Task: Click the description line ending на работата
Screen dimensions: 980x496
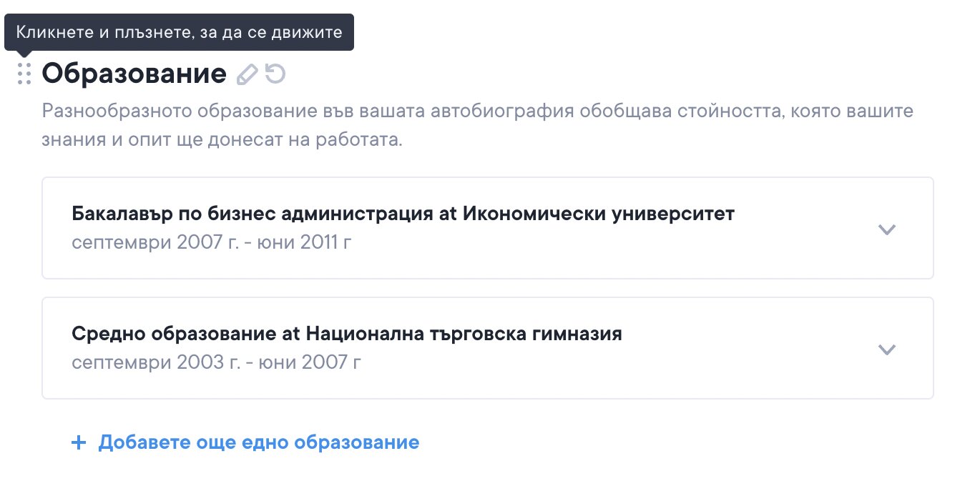Action: tap(222, 139)
